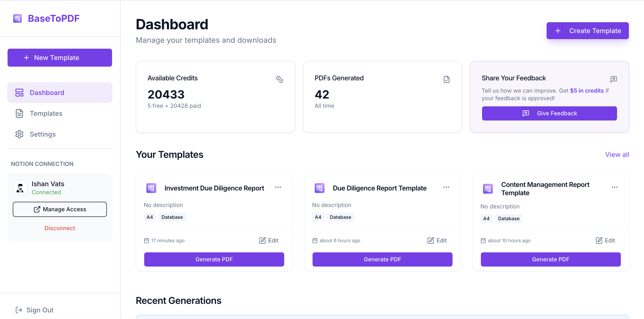Click the 20433 credits value
This screenshot has height=319, width=644.
[166, 95]
